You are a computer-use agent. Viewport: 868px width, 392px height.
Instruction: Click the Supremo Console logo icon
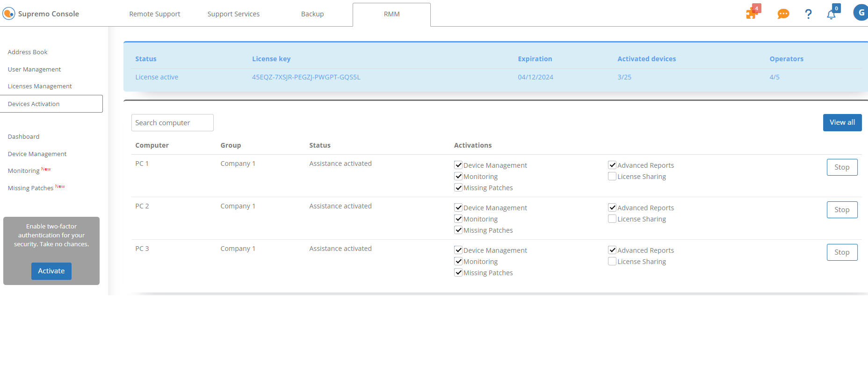(9, 14)
